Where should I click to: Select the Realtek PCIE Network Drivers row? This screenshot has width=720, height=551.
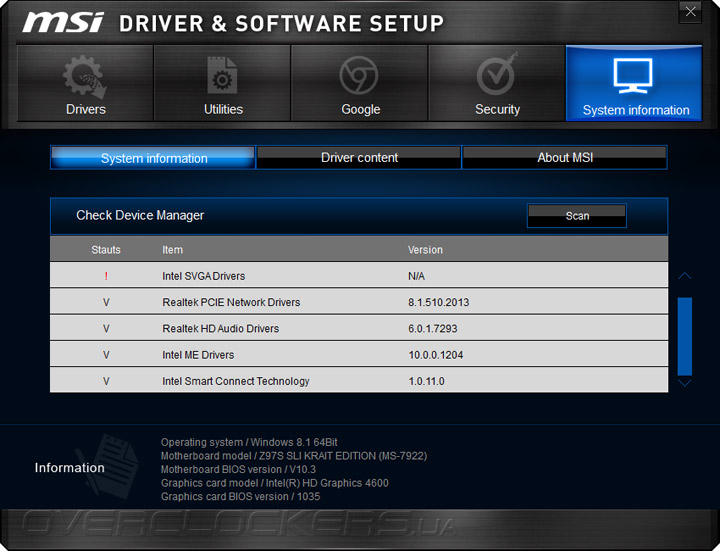pos(359,302)
